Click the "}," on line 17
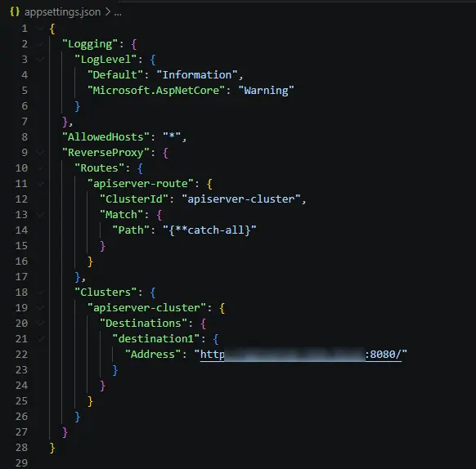 click(80, 277)
